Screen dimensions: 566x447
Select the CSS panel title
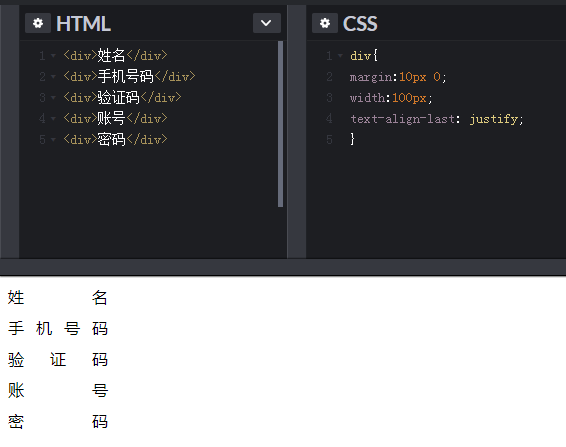pos(360,24)
